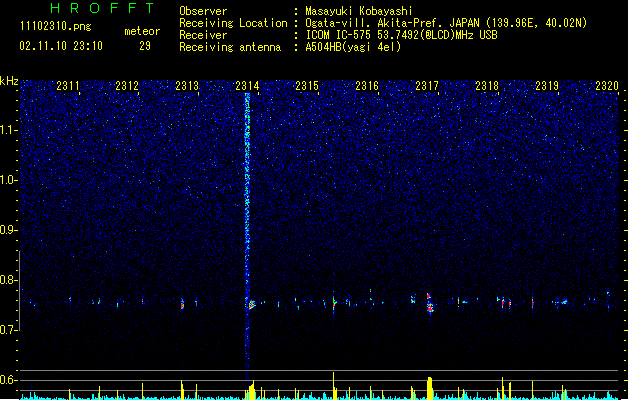Click the 2314 time marker
Viewport: 629px width, 400px height.
(248, 86)
